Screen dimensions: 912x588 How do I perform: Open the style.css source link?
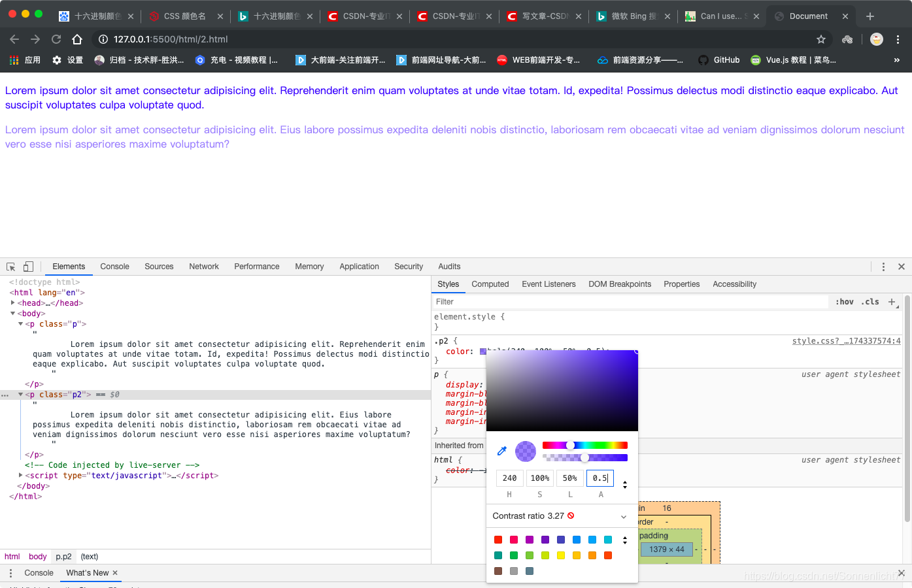click(x=846, y=341)
